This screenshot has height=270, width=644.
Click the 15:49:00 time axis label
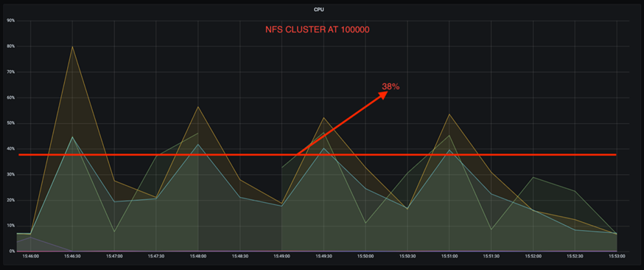tap(281, 256)
